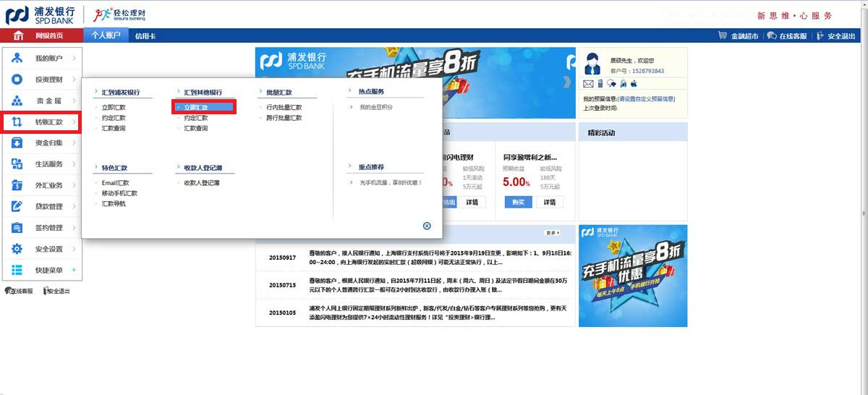Click the 转账汇款 transfer arrows icon
Screen dimensions: 868x395
pos(17,122)
